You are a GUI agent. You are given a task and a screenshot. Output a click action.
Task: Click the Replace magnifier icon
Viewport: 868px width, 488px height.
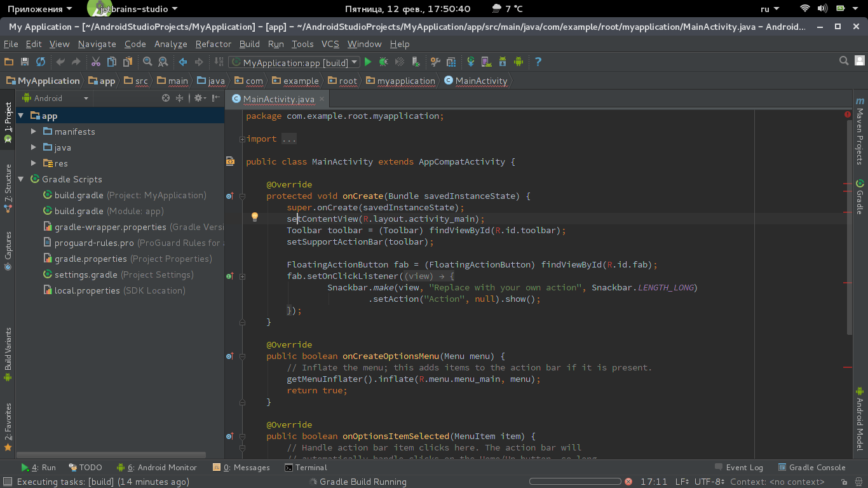pyautogui.click(x=163, y=62)
